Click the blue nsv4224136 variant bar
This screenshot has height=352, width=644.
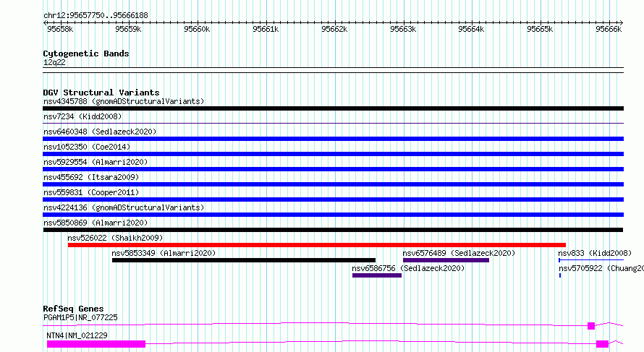click(x=333, y=215)
